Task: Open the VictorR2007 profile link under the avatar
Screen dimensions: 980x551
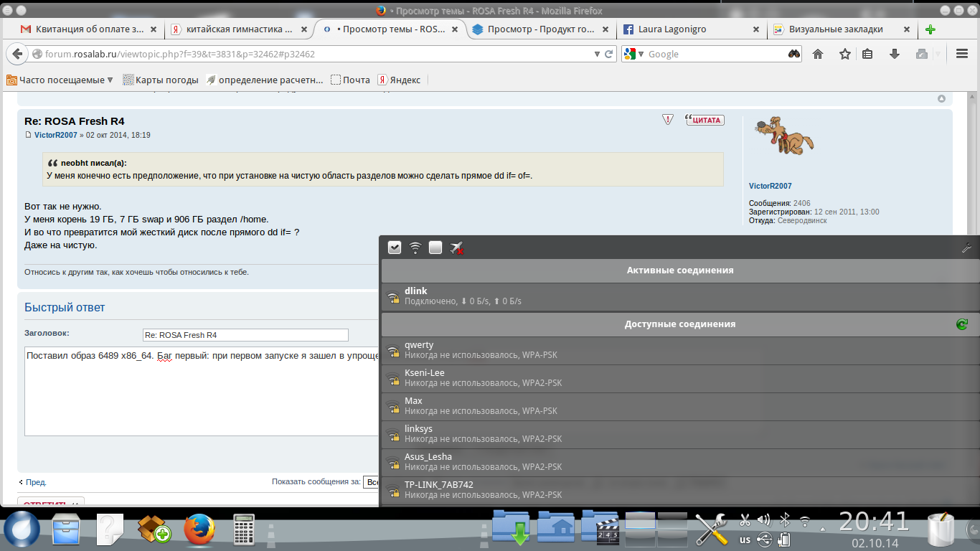Action: [x=771, y=187]
